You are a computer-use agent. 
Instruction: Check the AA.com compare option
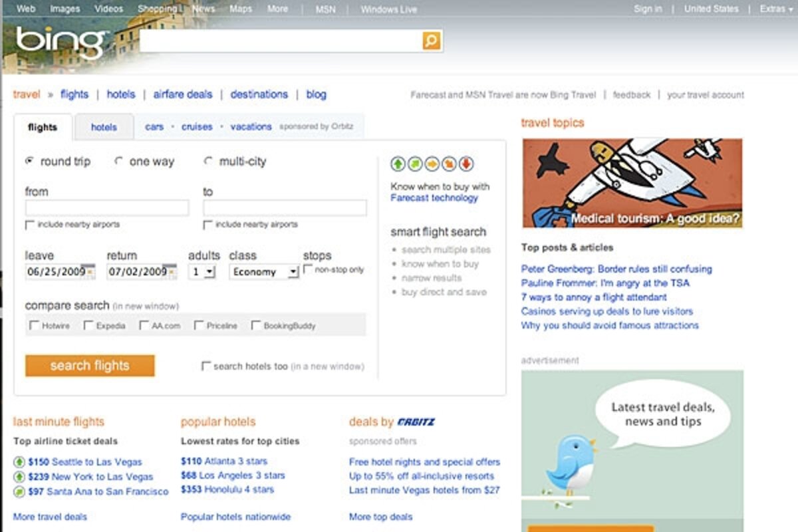pyautogui.click(x=144, y=325)
